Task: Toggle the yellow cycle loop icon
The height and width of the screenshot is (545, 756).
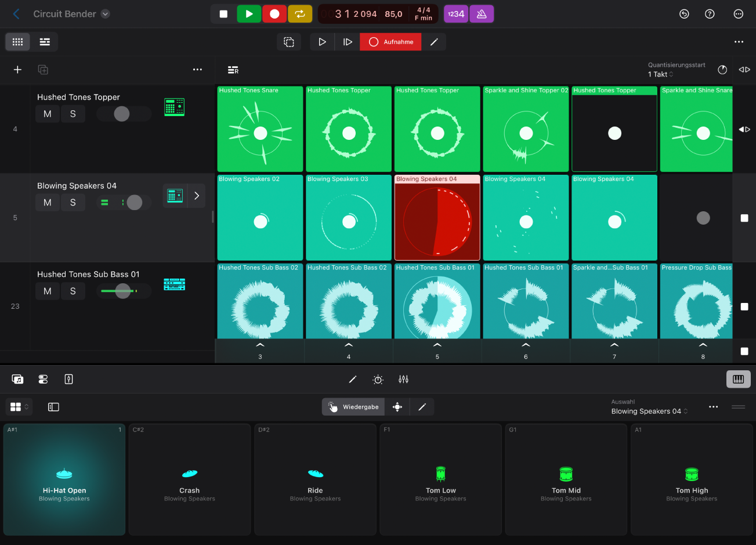Action: 300,13
